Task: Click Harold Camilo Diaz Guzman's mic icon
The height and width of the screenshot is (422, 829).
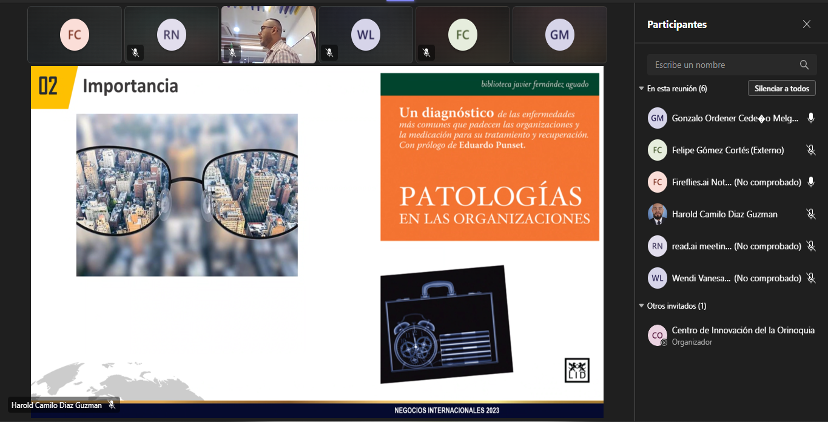Action: [811, 214]
